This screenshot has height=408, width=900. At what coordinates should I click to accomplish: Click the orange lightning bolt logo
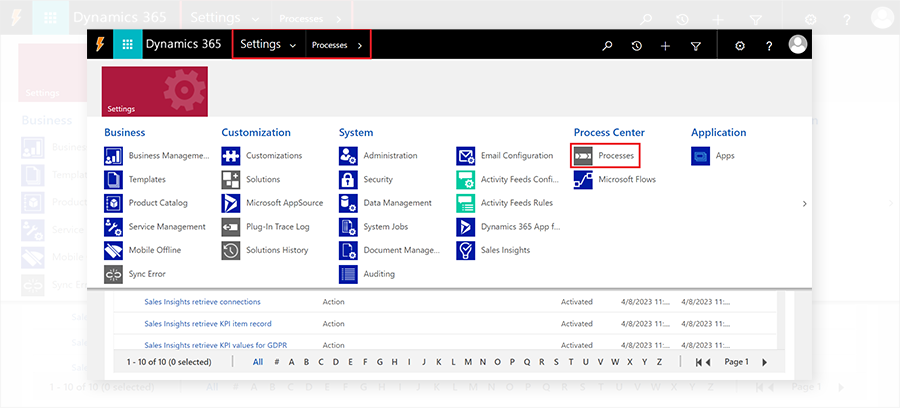coord(100,45)
